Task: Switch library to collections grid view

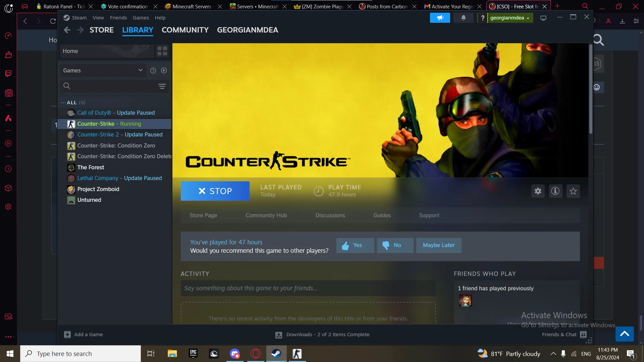Action: (162, 51)
